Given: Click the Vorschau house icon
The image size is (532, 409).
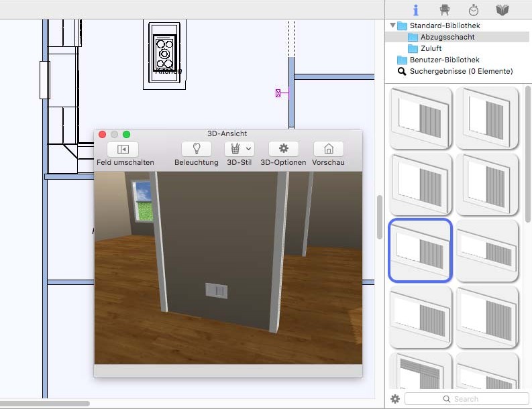Looking at the screenshot, I should [x=329, y=149].
